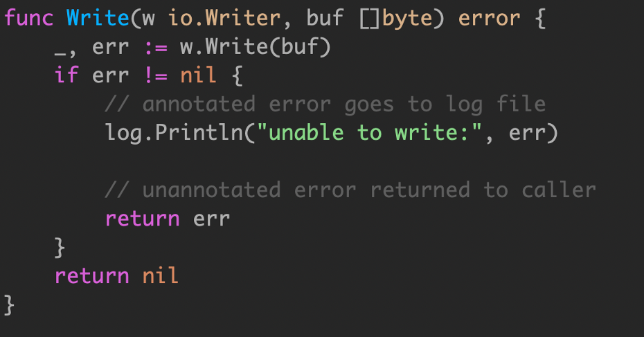Click the != comparison operator
This screenshot has height=337, width=644.
(156, 75)
